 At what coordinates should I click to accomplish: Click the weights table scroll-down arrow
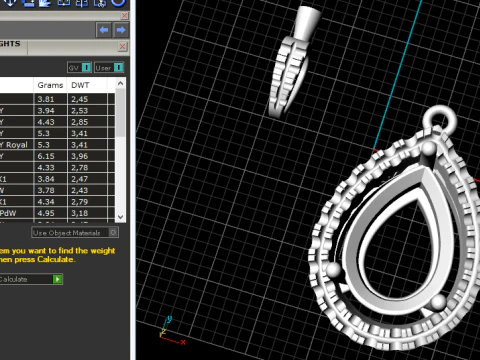pos(120,217)
